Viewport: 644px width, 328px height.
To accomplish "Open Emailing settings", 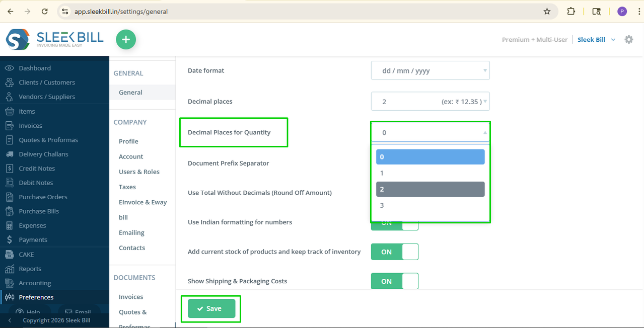I will pos(131,232).
